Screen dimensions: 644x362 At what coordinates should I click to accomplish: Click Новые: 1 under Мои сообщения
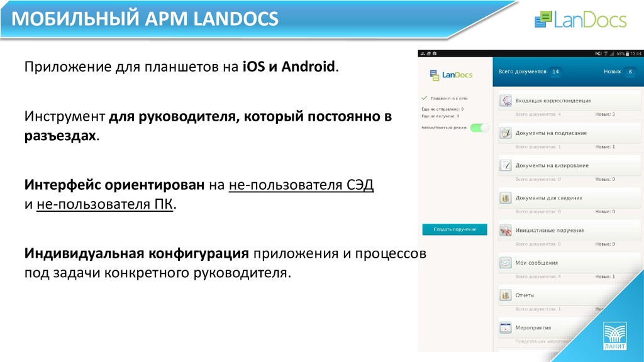605,277
